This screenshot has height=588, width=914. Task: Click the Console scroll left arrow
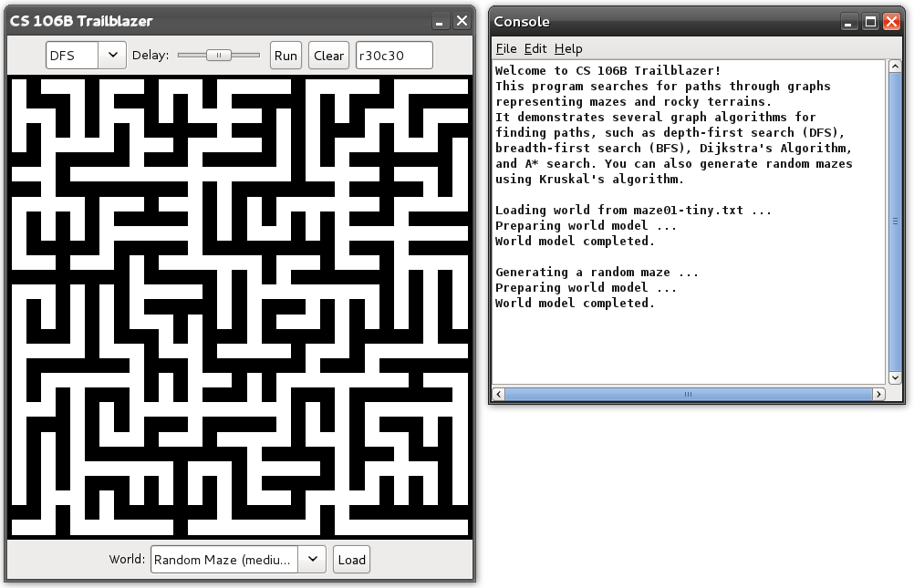[x=499, y=395]
